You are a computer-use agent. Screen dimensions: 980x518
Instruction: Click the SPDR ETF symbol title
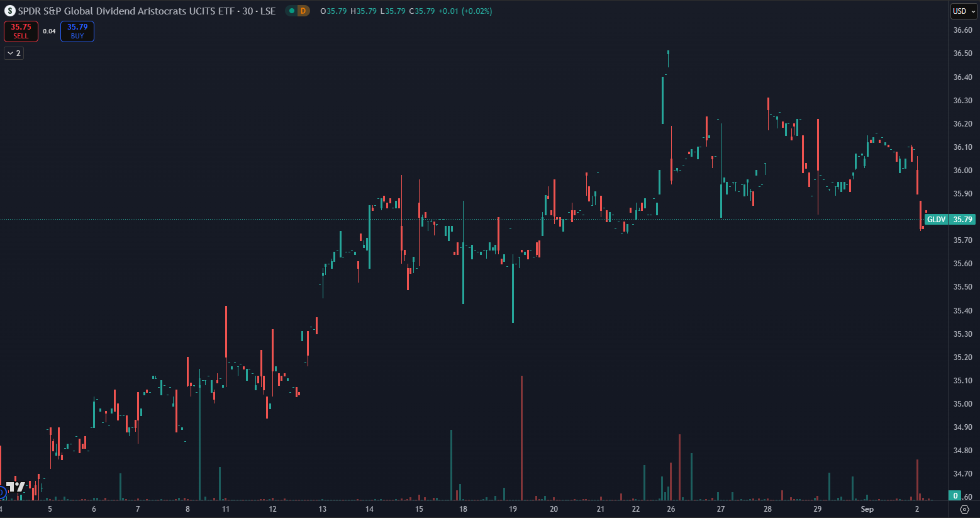pyautogui.click(x=146, y=11)
